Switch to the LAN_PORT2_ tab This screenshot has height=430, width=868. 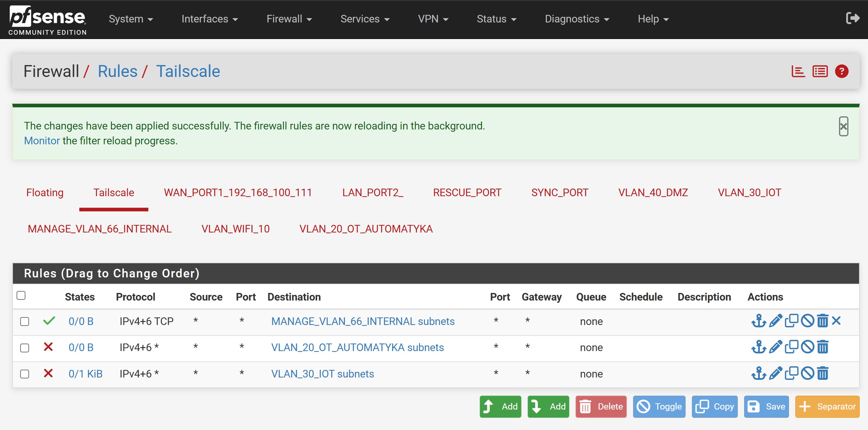(x=373, y=193)
